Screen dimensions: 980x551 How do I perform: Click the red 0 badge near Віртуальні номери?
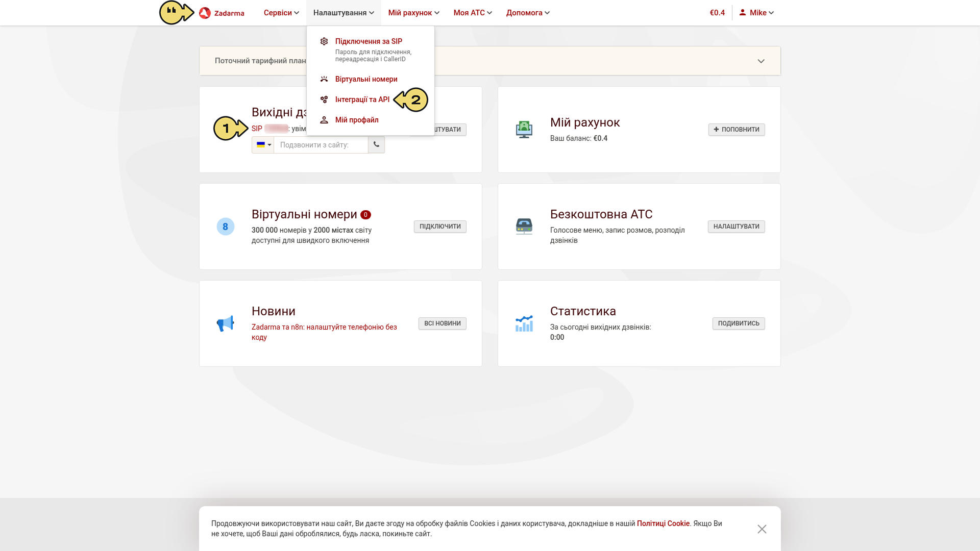pos(365,215)
